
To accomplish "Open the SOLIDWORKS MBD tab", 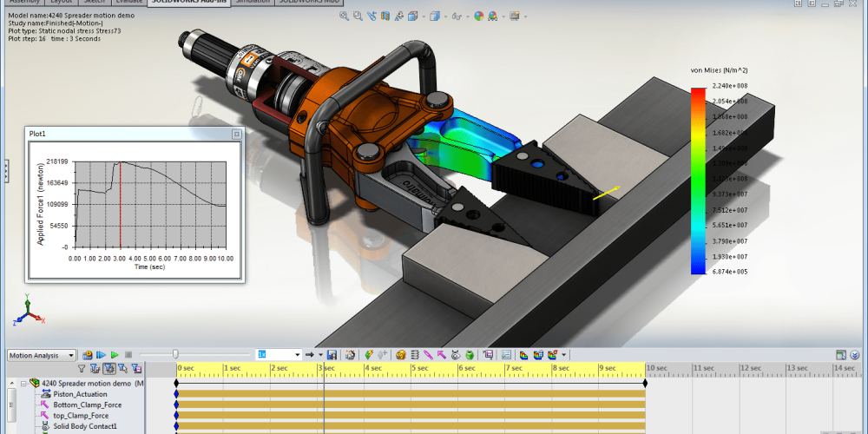I will coord(309,3).
